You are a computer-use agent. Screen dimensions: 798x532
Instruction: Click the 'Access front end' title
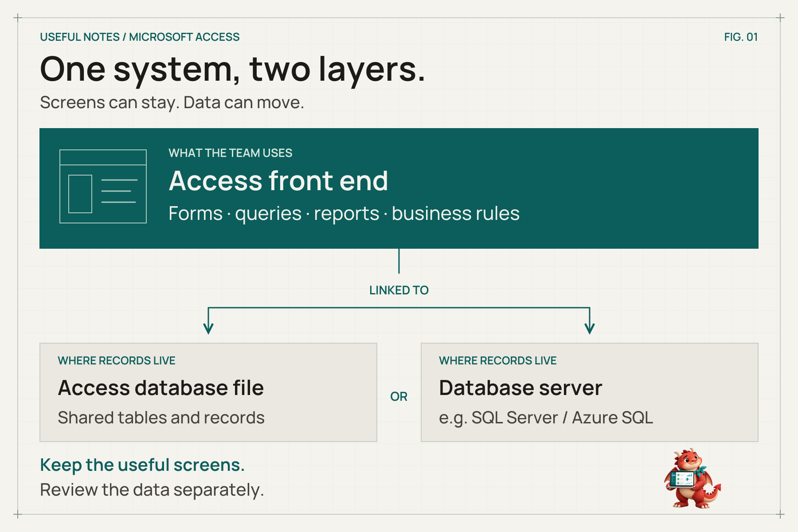pyautogui.click(x=278, y=181)
